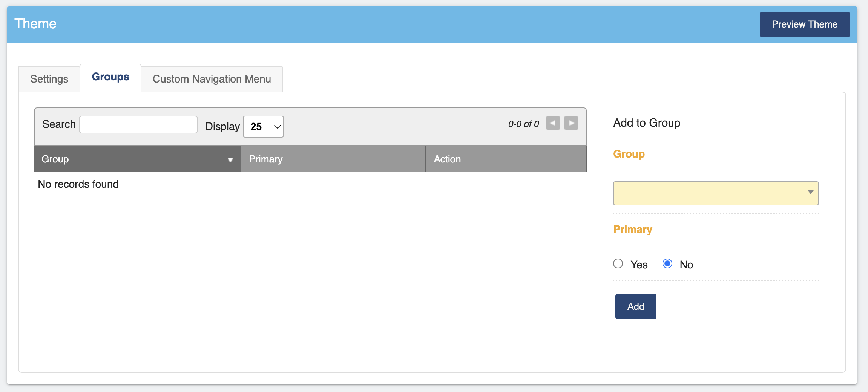Viewport: 868px width, 392px height.
Task: Click the orange Group field label
Action: pyautogui.click(x=629, y=154)
